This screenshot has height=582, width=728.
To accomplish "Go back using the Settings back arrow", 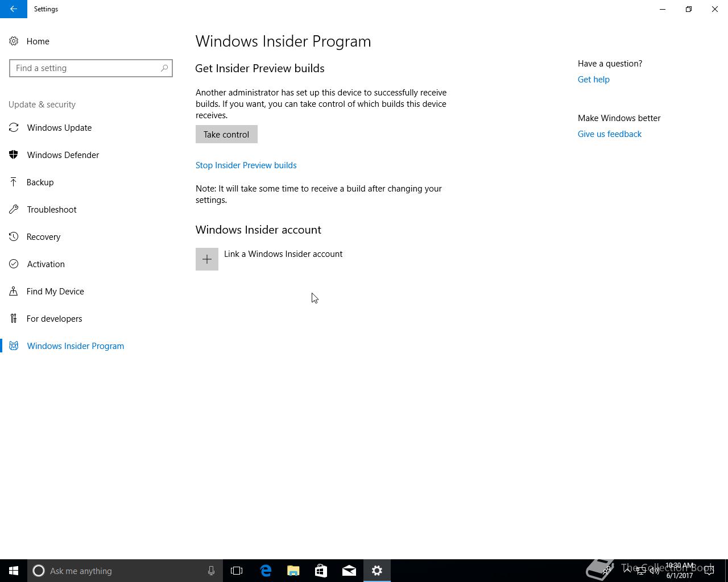I will pos(14,9).
